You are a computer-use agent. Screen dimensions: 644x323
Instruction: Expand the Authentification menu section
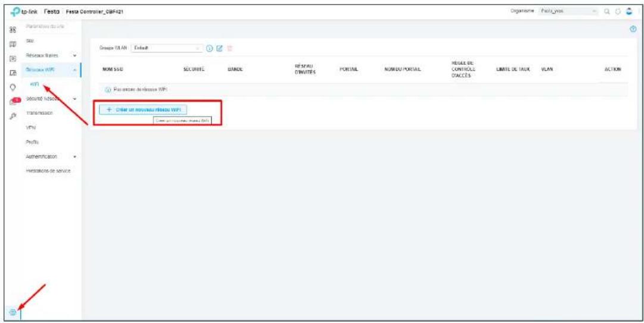click(51, 156)
